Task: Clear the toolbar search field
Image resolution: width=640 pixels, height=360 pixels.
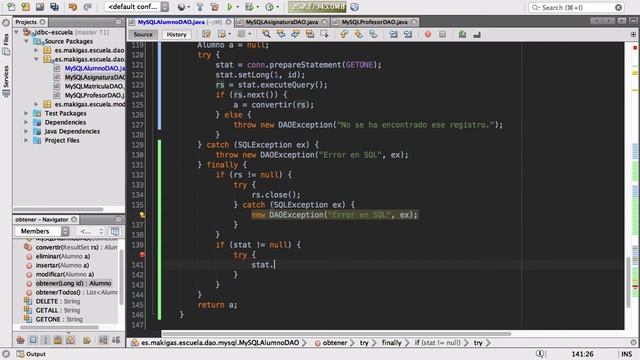Action: [x=618, y=7]
